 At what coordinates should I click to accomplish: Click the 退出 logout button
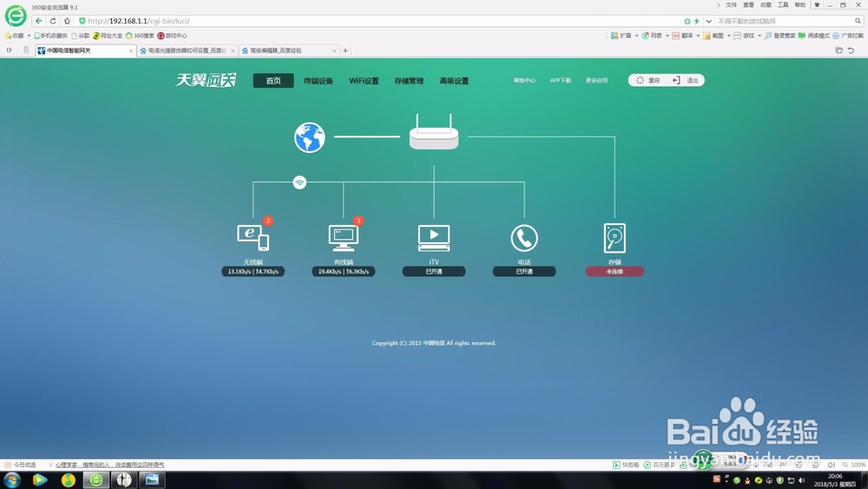coord(686,80)
